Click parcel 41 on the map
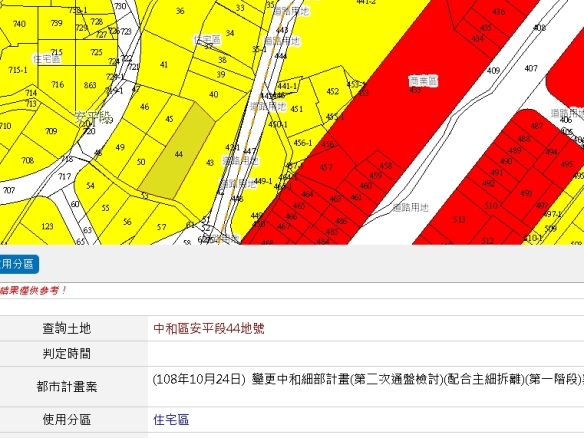The height and width of the screenshot is (438, 584). pyautogui.click(x=164, y=65)
